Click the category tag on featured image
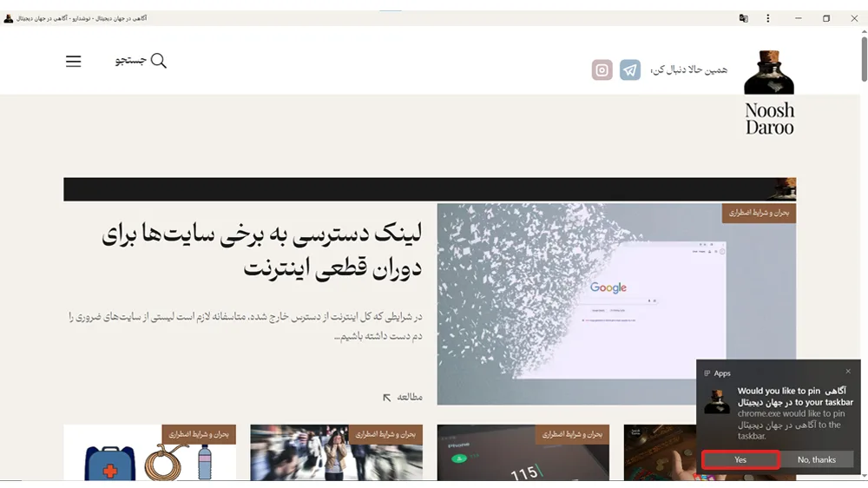Image resolution: width=868 pixels, height=488 pixels. point(759,213)
